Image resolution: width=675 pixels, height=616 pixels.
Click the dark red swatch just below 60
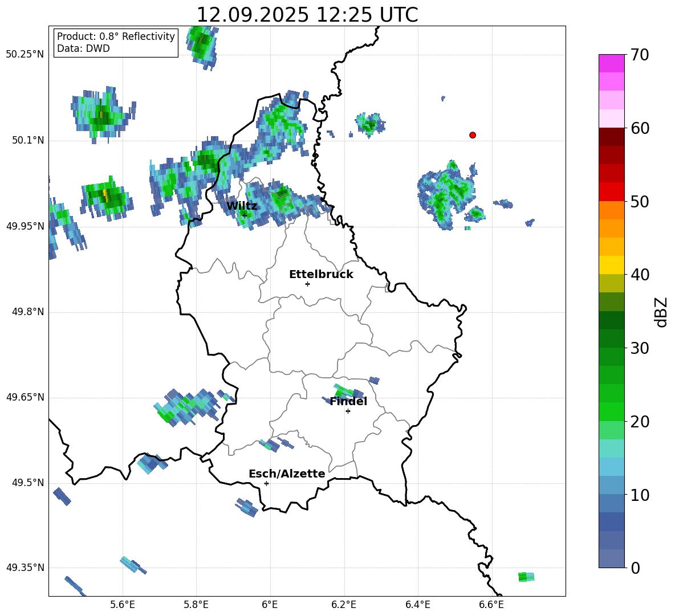pyautogui.click(x=611, y=137)
